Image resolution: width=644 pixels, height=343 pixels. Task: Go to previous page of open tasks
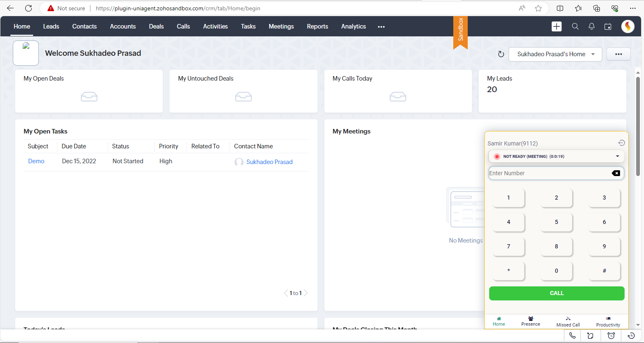point(286,293)
